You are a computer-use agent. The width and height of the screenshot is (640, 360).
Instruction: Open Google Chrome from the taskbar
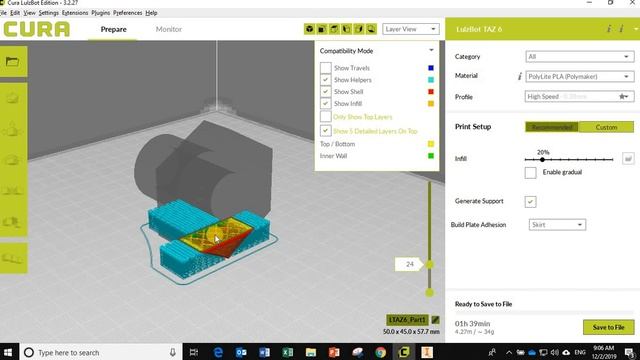pyautogui.click(x=380, y=352)
